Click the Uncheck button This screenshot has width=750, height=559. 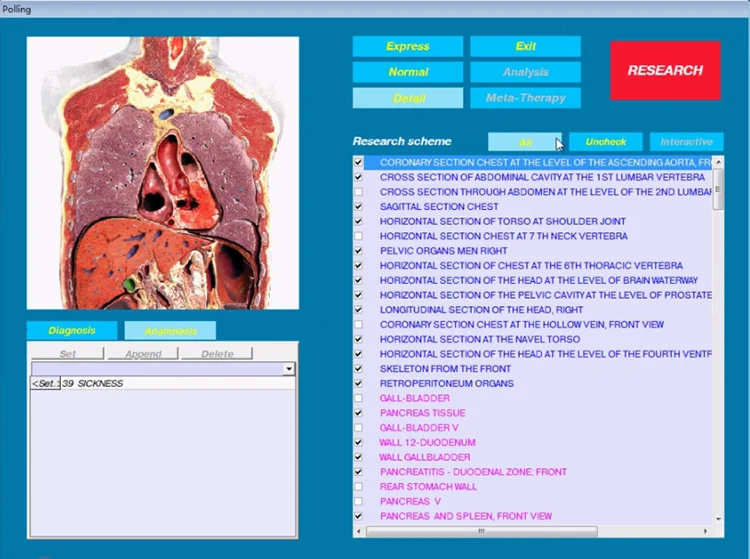click(606, 142)
